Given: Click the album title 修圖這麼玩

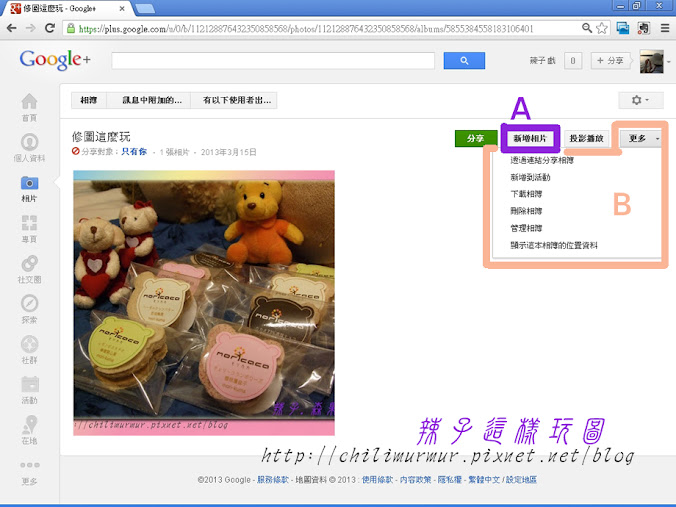Looking at the screenshot, I should [101, 137].
